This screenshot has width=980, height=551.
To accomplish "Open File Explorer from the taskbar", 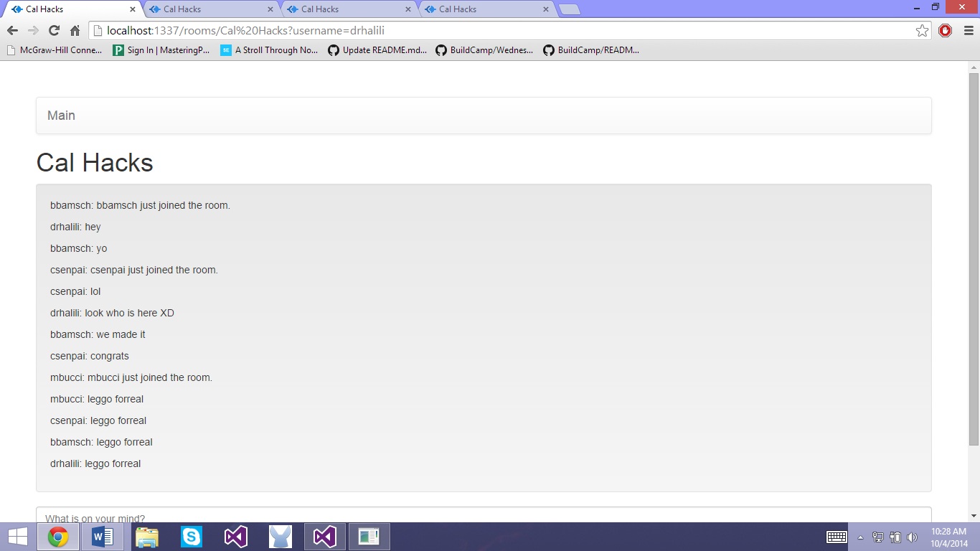I will (147, 537).
